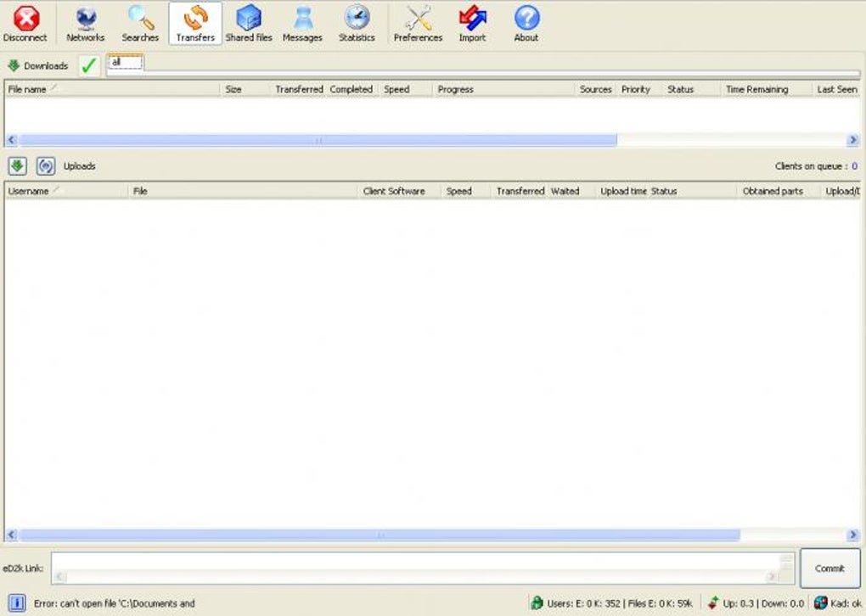Screen dimensions: 866x616
Task: Click uploads list left scroll arrow
Action: [x=12, y=535]
